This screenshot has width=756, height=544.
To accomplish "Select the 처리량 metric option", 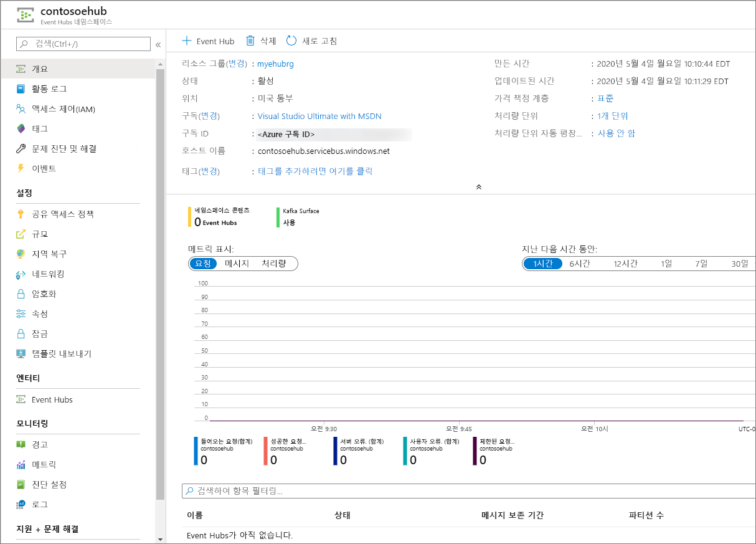I will pos(274,264).
